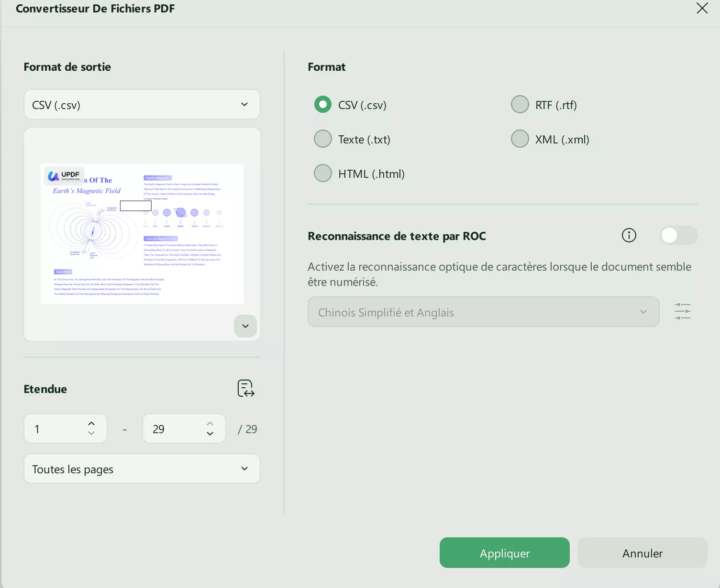Open the Format de sortie dropdown
Viewport: 720px width, 588px height.
(142, 104)
